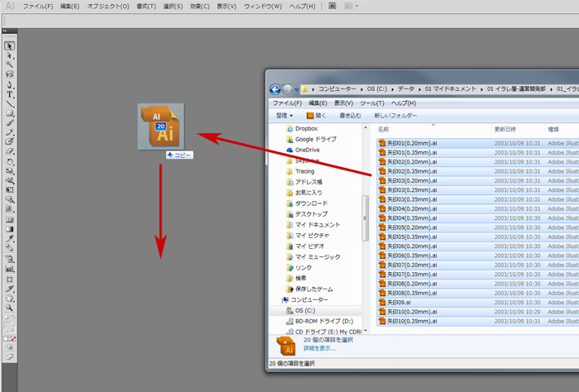Open the Explorer 表示(V) menu

coord(343,103)
